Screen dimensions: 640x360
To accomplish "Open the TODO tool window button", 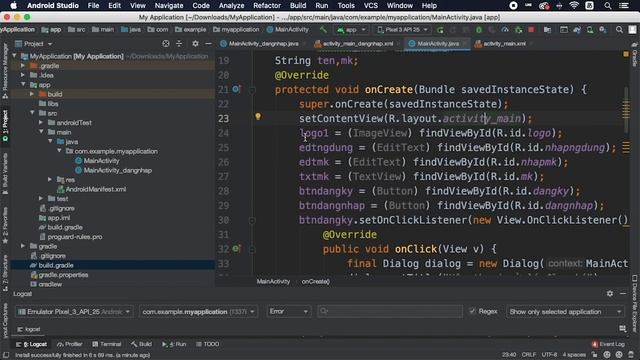I will pyautogui.click(x=207, y=344).
